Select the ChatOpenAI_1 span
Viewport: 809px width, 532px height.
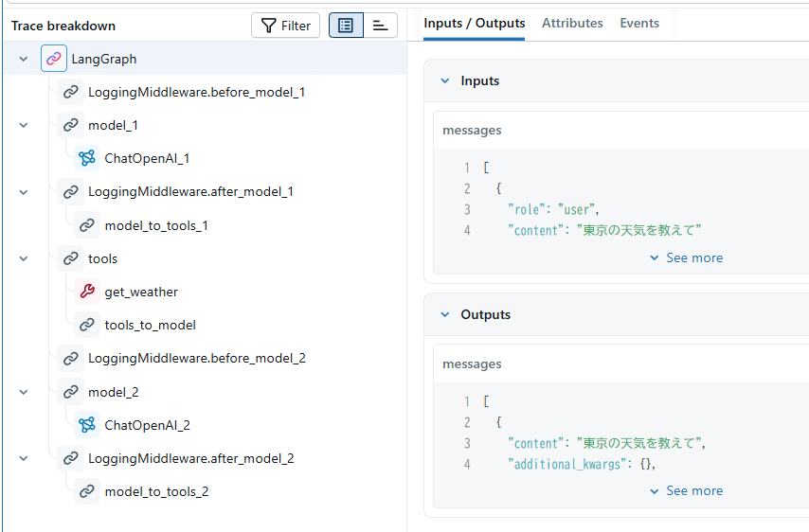tap(147, 158)
